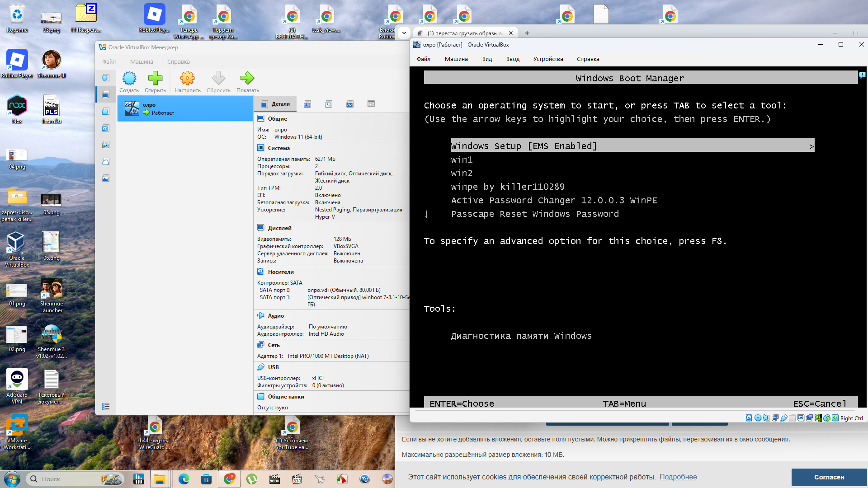
Task: Open the activity monitor graph icon tab
Action: (350, 104)
